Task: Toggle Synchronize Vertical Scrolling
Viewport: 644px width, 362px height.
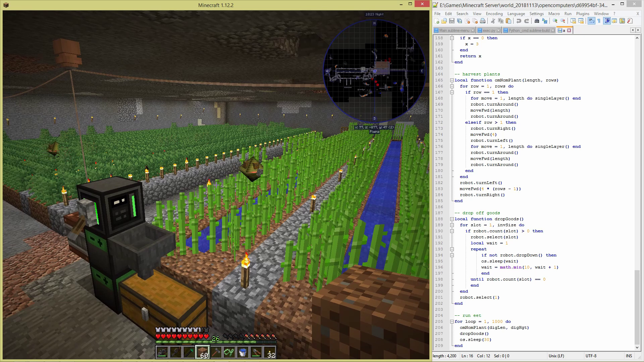Action: click(573, 21)
